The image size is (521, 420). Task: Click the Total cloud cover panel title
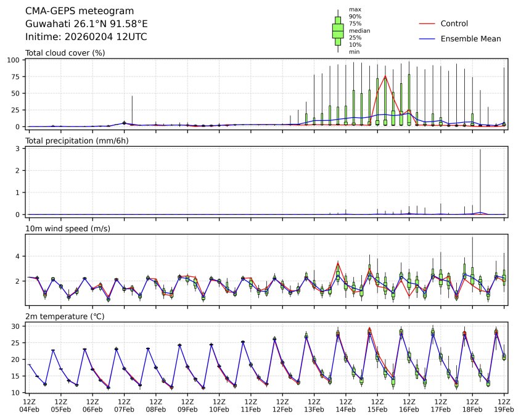(65, 53)
